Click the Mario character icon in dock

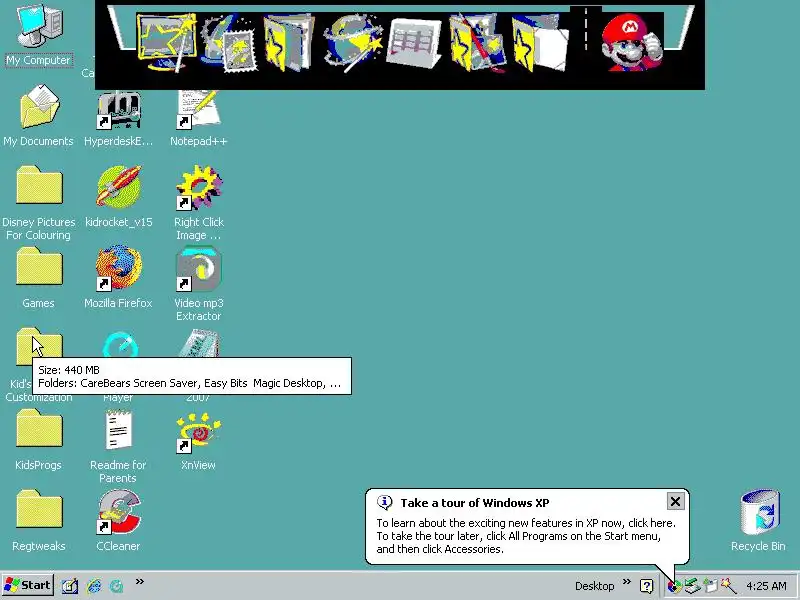(x=632, y=43)
